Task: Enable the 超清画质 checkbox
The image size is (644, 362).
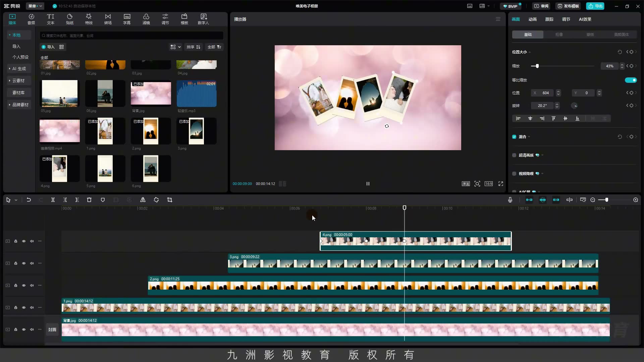Action: [514, 155]
